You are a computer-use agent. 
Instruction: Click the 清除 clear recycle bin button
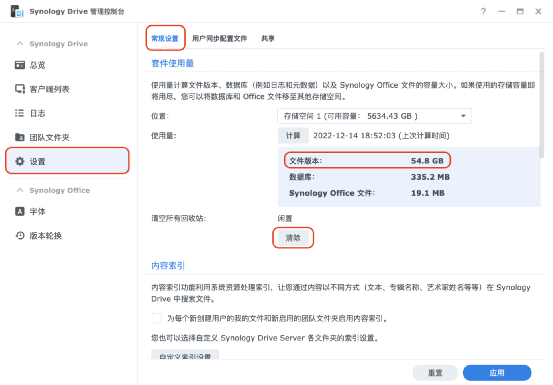293,238
